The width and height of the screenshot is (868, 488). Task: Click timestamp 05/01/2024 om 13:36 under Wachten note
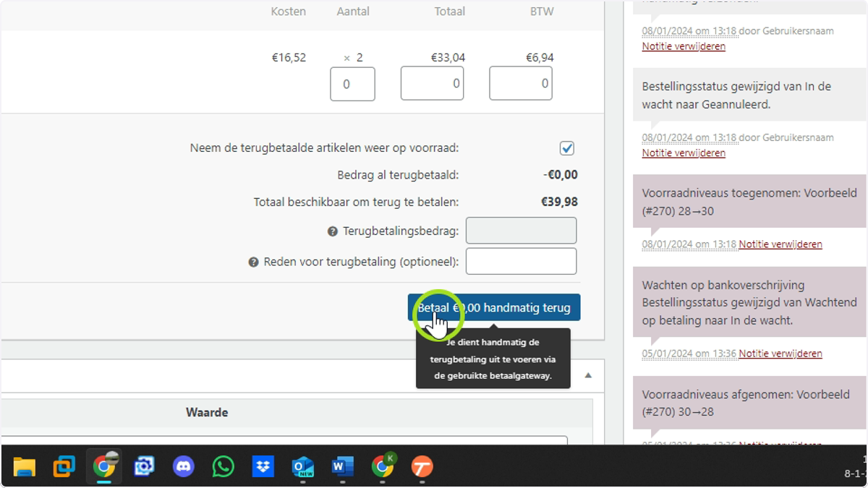click(689, 354)
